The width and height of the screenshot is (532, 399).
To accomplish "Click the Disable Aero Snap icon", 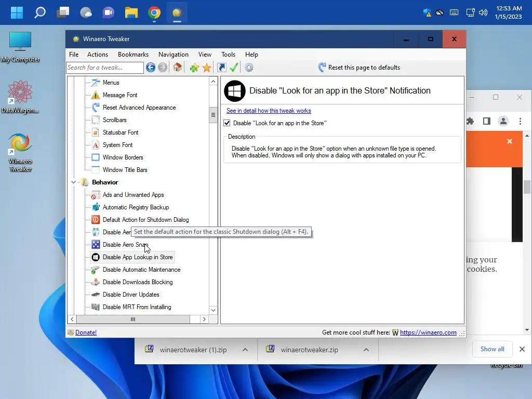I will pyautogui.click(x=96, y=245).
